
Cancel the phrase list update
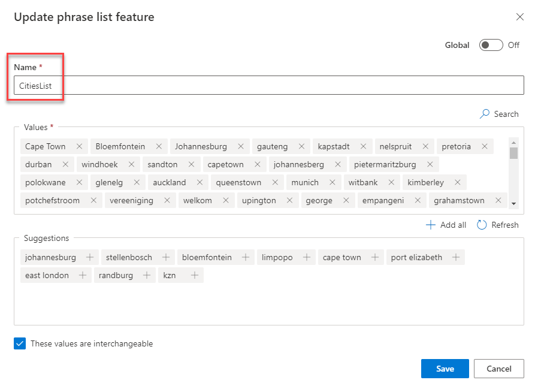pos(499,369)
